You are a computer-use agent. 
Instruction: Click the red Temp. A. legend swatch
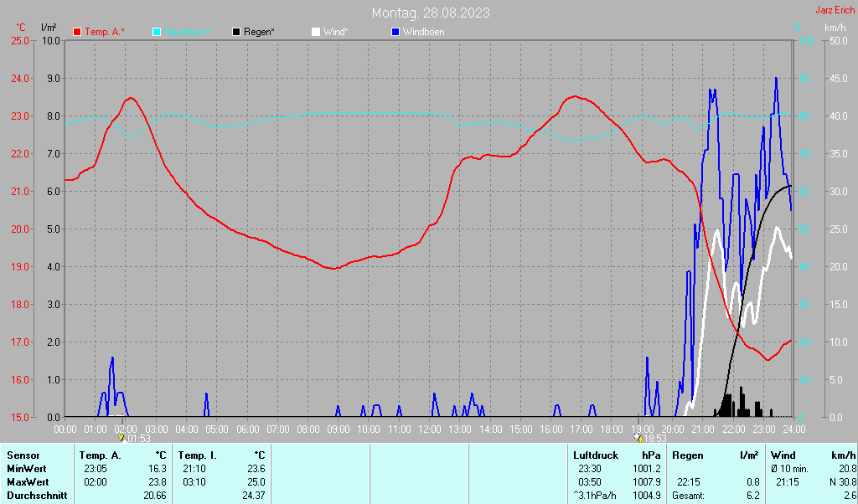(77, 33)
